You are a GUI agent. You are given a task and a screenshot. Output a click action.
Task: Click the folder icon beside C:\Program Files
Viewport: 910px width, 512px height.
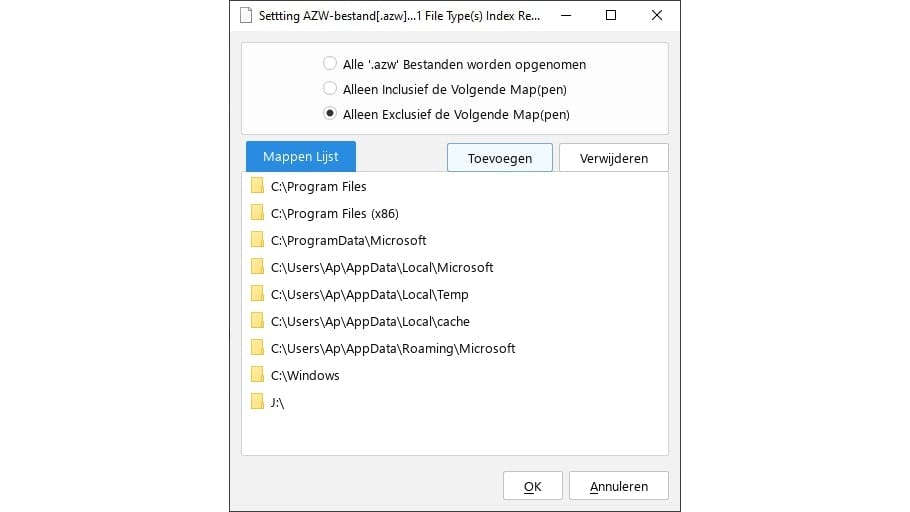coord(257,186)
